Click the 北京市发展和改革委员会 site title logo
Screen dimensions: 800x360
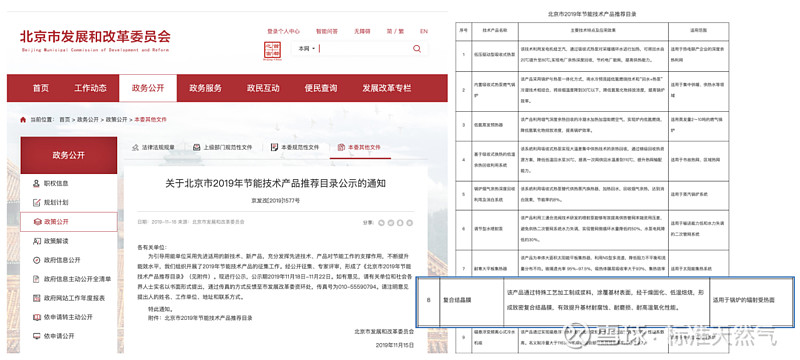(95, 40)
